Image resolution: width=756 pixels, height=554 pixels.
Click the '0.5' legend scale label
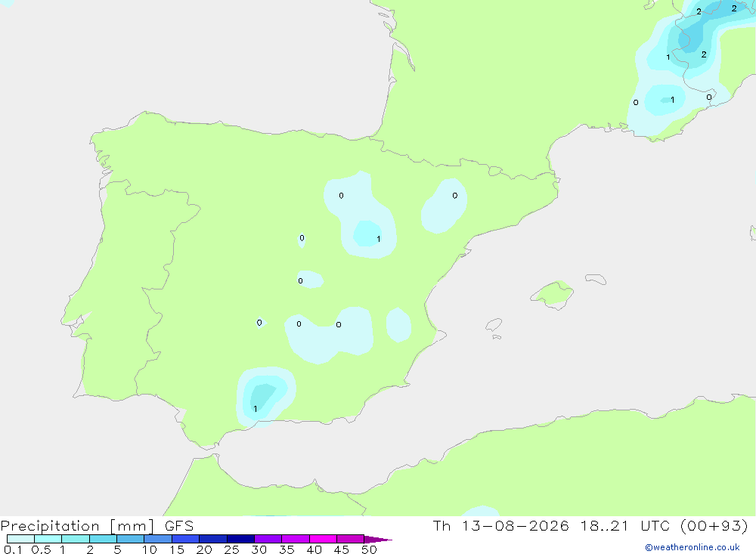click(x=41, y=549)
